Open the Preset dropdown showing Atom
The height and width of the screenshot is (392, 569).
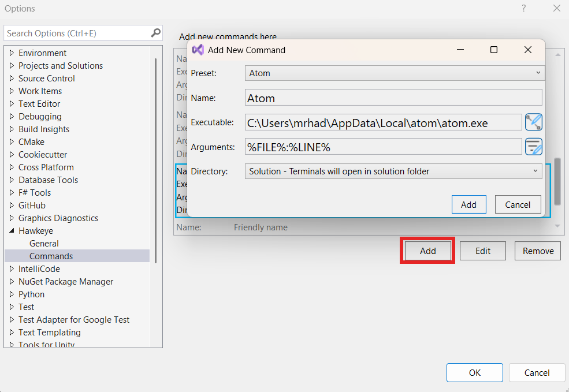click(393, 73)
